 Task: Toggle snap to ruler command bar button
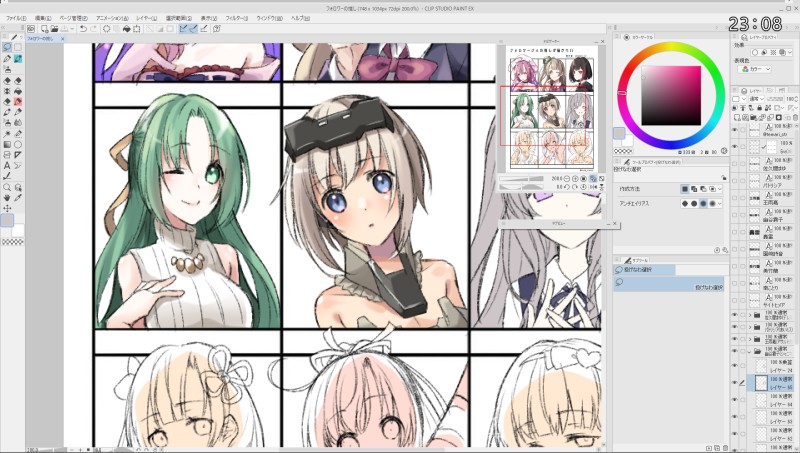tap(183, 29)
